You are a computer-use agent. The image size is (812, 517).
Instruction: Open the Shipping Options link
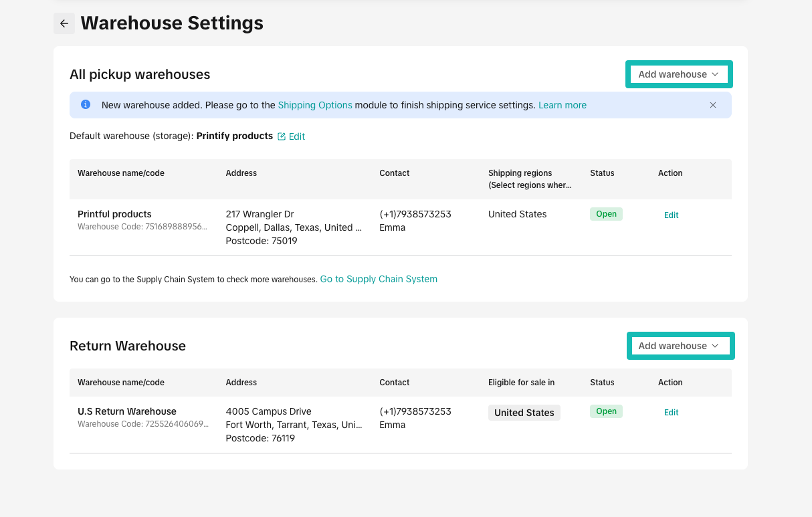pos(315,105)
